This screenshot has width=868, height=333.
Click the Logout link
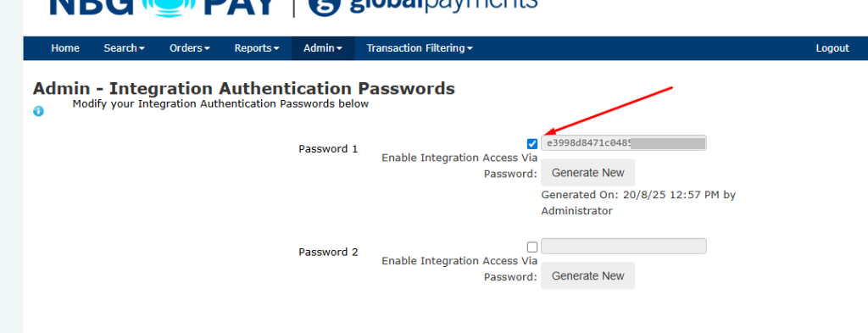point(832,48)
